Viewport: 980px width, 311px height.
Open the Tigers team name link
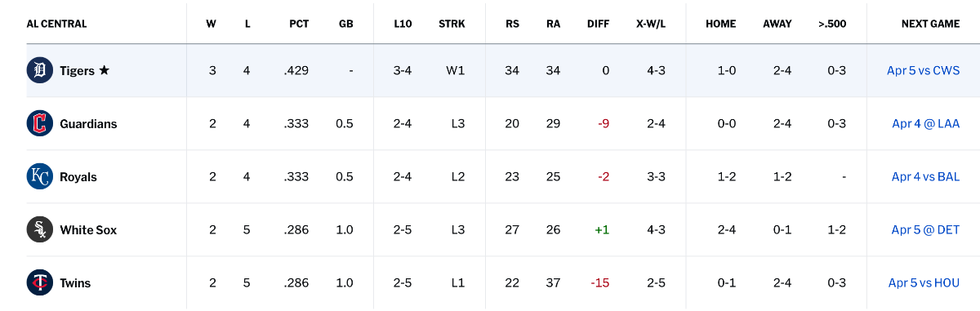click(x=77, y=71)
